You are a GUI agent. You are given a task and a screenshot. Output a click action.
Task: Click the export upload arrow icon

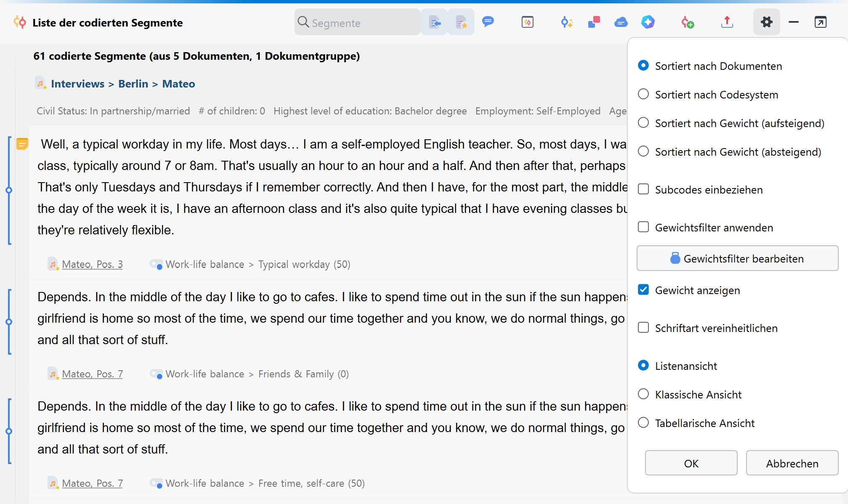point(727,22)
